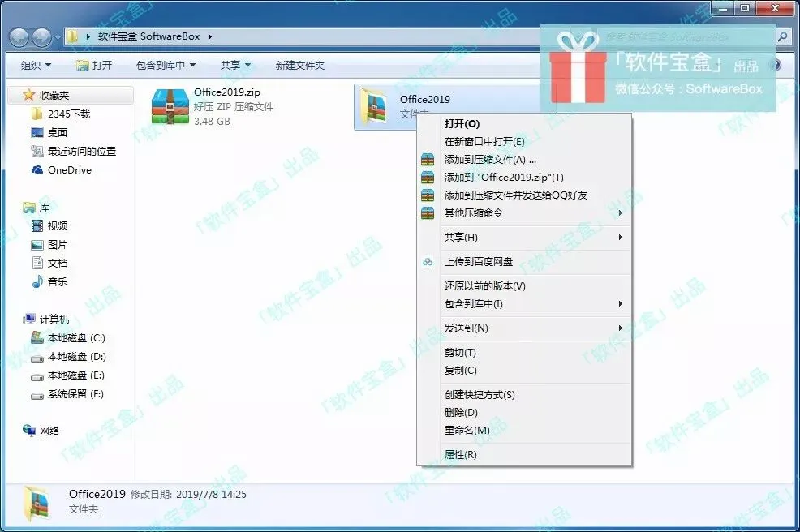The height and width of the screenshot is (532, 800).
Task: Expand the 包含到库中(I) submenu arrow
Action: pos(621,304)
